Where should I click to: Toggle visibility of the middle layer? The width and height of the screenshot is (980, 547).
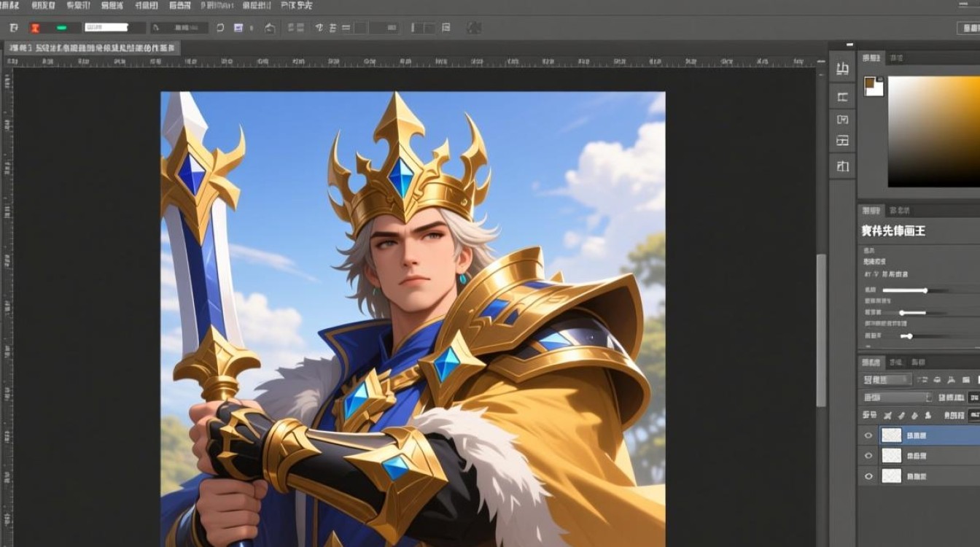(868, 456)
